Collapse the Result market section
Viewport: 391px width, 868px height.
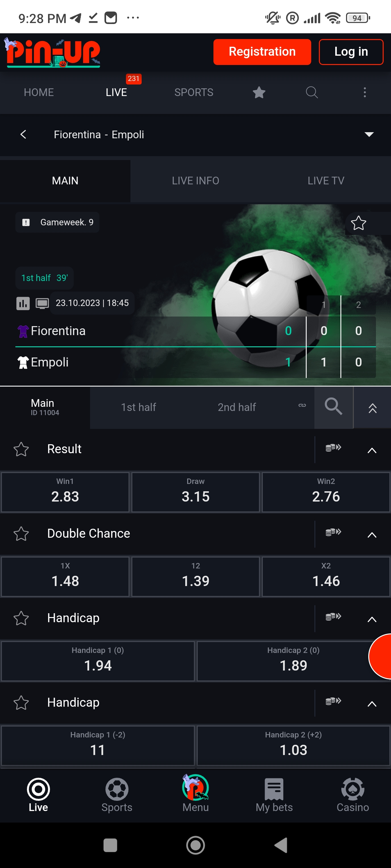click(371, 450)
